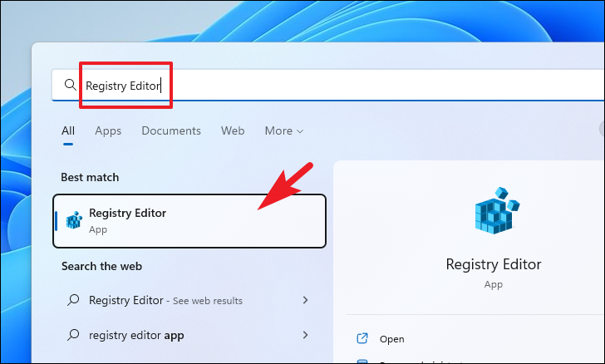Image resolution: width=605 pixels, height=364 pixels.
Task: Select the All filter tab
Action: coord(68,130)
